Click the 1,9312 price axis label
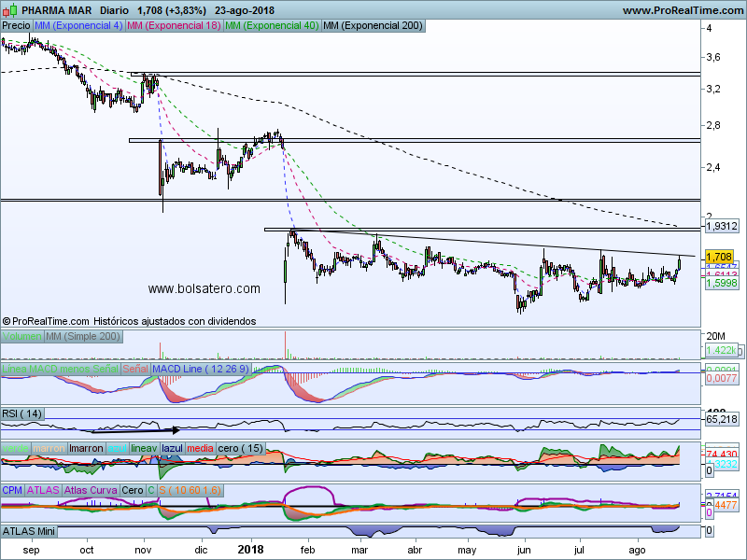Viewport: 747px width, 560px height. (722, 226)
